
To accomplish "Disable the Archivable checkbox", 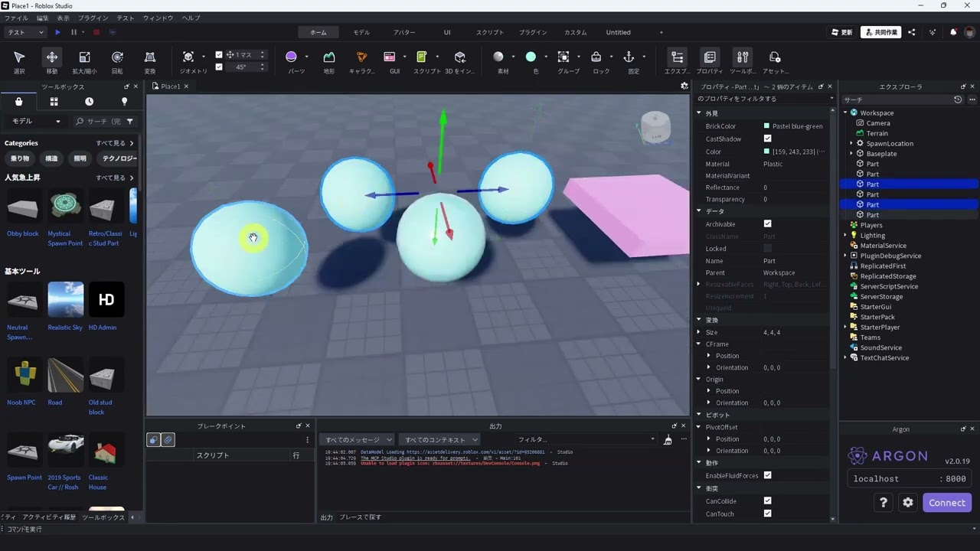I will pyautogui.click(x=767, y=223).
